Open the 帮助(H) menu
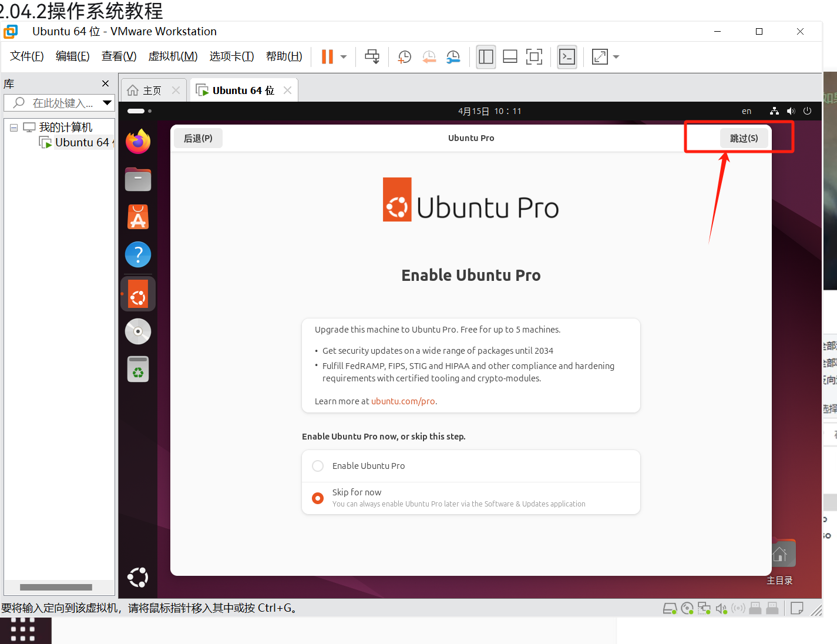 coord(284,56)
